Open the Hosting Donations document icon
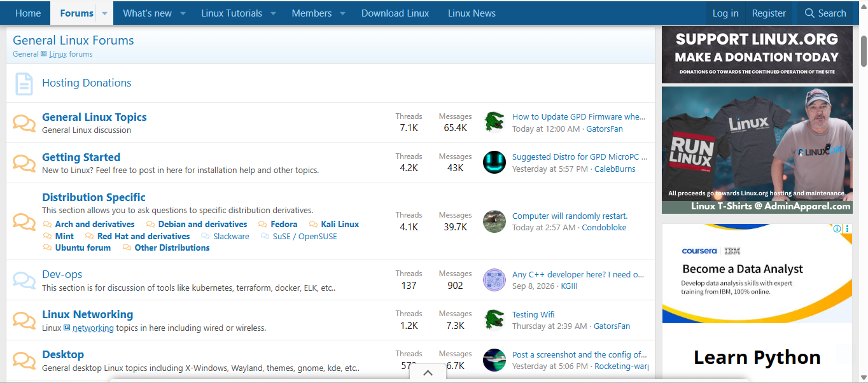This screenshot has width=868, height=383. tap(24, 83)
